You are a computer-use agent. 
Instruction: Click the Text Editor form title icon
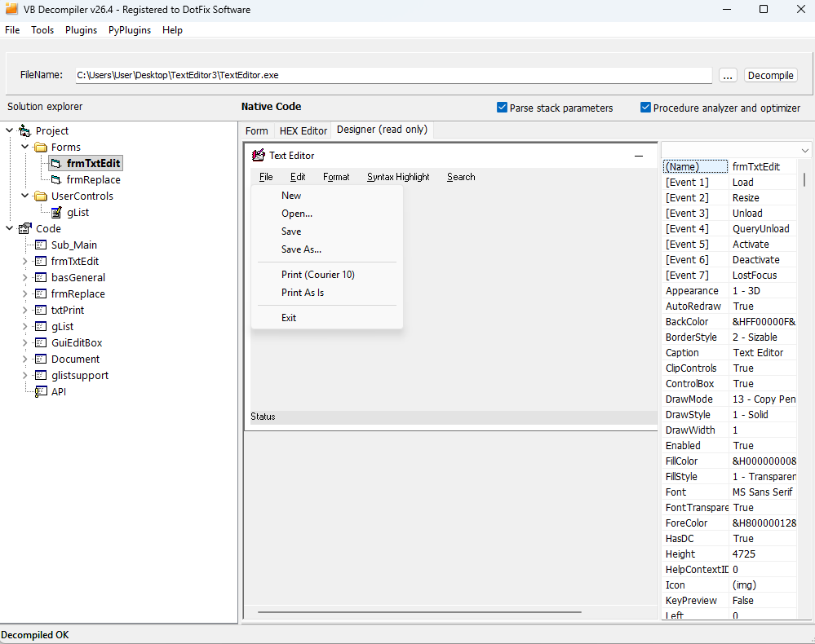coord(259,155)
